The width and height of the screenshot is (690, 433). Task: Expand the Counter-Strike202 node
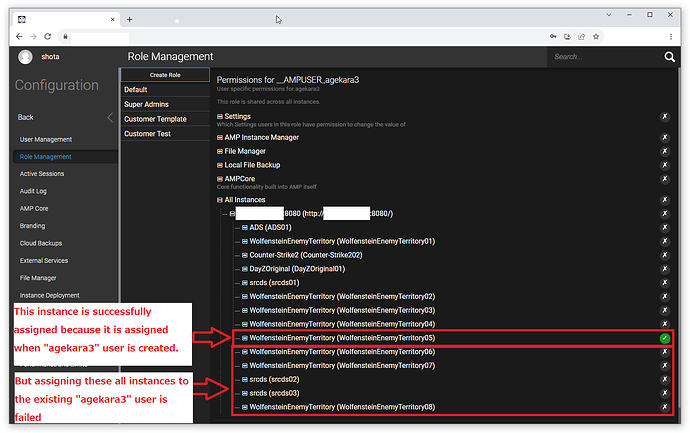pos(245,255)
